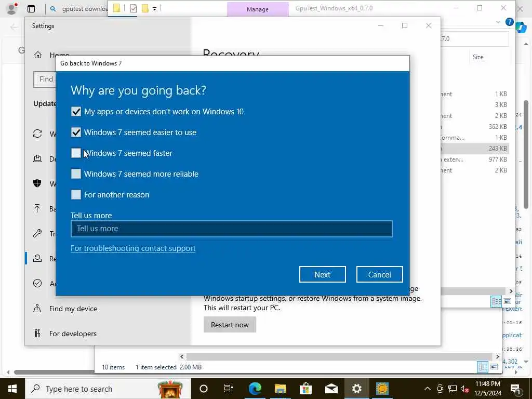The image size is (532, 399).
Task: Uncheck 'Windows 7 seemed easier to use'
Action: coord(76,132)
